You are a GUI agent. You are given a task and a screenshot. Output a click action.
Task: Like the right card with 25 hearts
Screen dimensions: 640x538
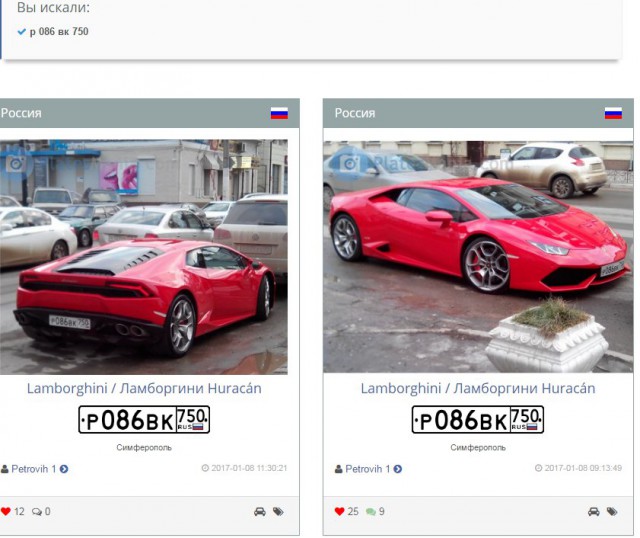tap(340, 511)
